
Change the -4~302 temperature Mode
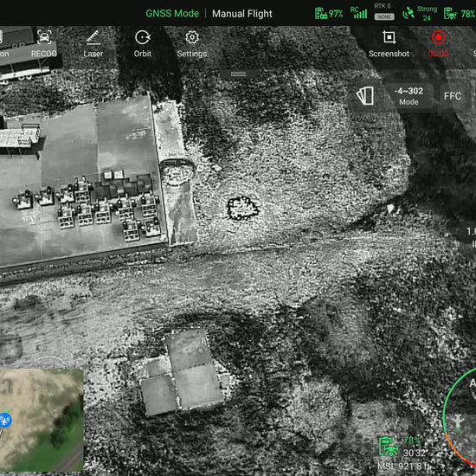tap(408, 96)
